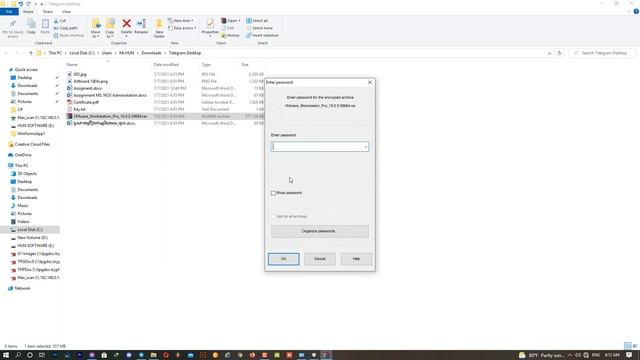Select New Volume (D:) in navigation pane
Screen dimensions: 640x360
(x=32, y=238)
